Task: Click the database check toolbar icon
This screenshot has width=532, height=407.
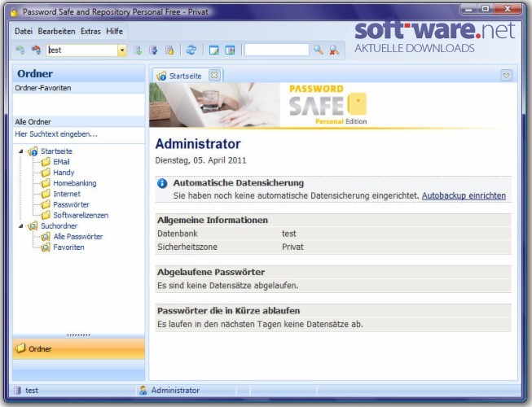Action: (x=153, y=50)
